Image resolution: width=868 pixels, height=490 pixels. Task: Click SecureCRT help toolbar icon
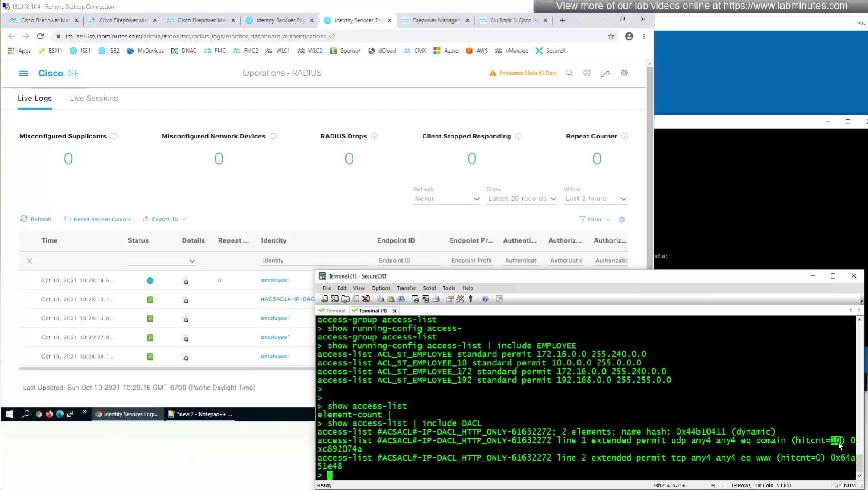pos(485,299)
